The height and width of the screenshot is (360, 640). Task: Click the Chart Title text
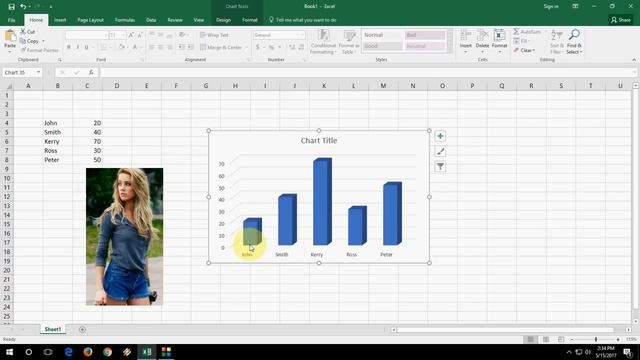pos(319,141)
